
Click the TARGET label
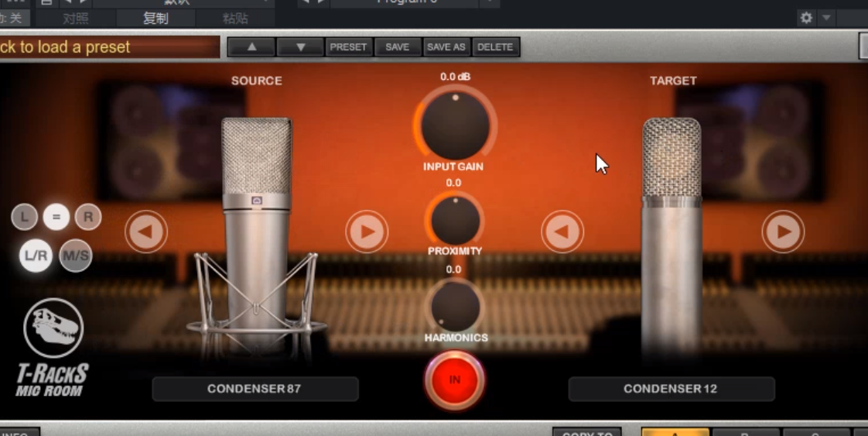point(673,81)
